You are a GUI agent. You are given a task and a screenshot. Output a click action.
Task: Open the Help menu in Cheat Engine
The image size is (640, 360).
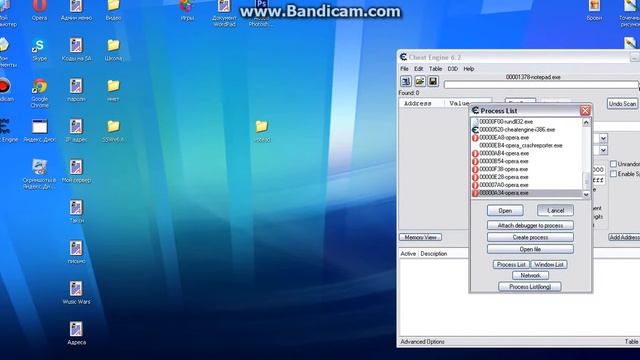coord(469,69)
